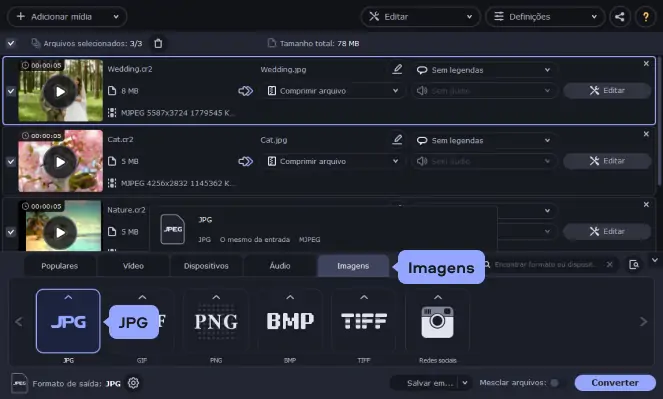Open Sem legendas dropdown for Cat
663x399 pixels.
click(484, 141)
